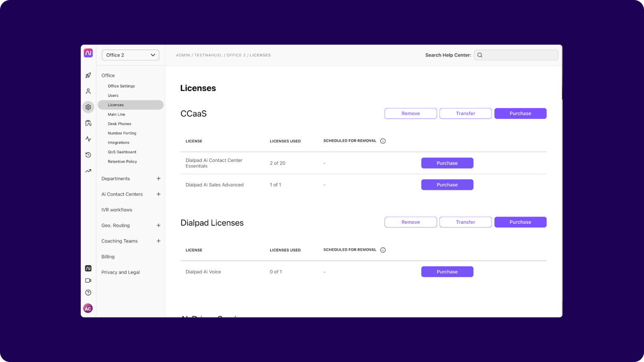644x362 pixels.
Task: Focus the Search Help Center field
Action: point(516,55)
